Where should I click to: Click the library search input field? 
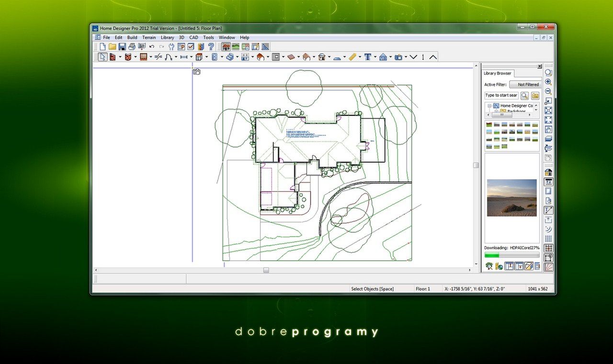(x=501, y=95)
